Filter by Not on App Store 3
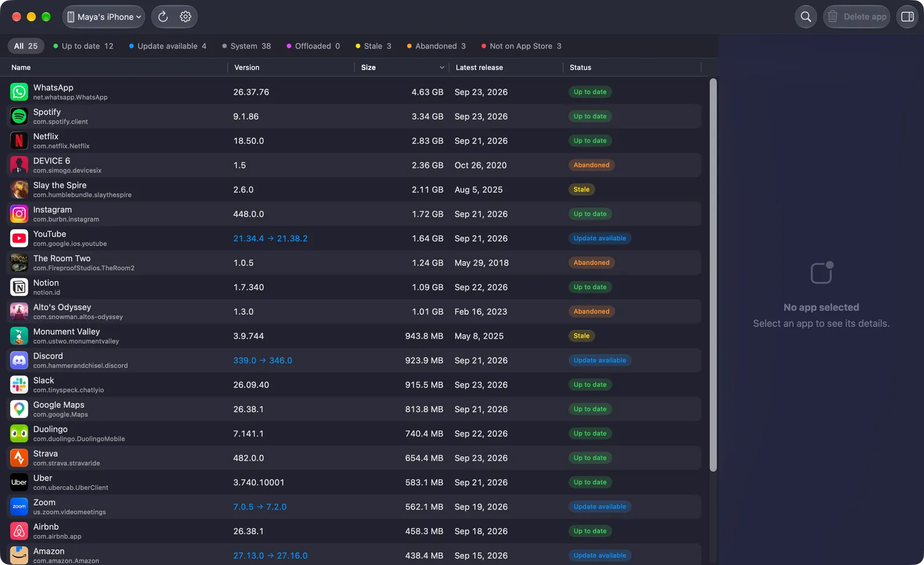This screenshot has height=565, width=924. 521,46
